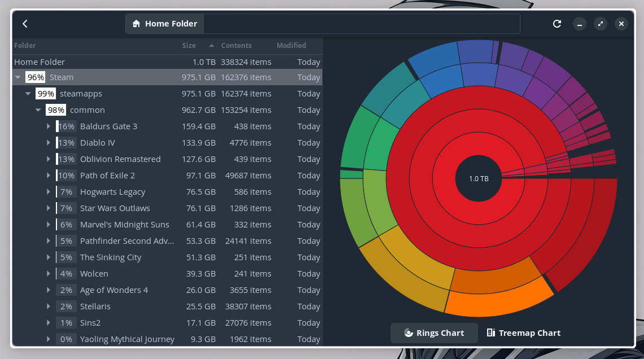The image size is (644, 359).
Task: Select the Oblivion Remastered row
Action: tap(167, 159)
